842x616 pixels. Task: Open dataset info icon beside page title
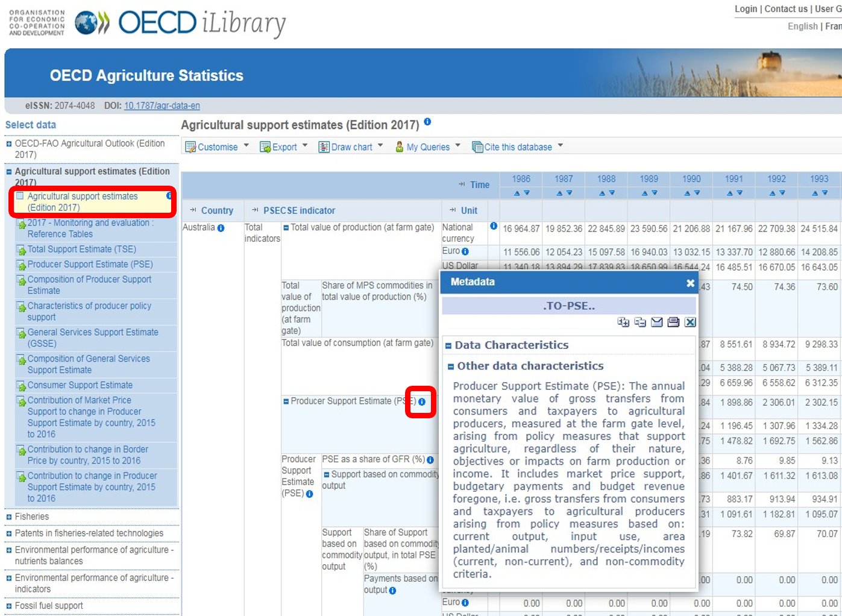427,122
